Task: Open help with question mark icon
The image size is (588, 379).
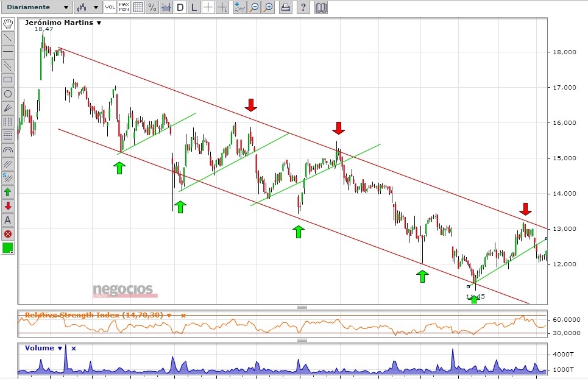Action: click(303, 7)
